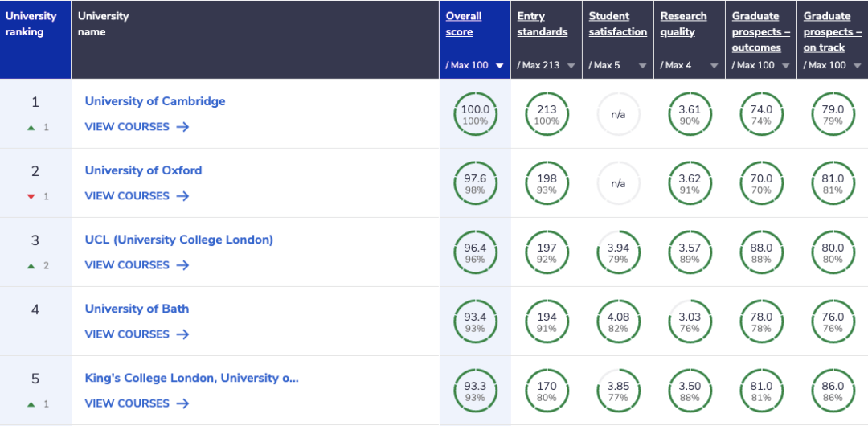The height and width of the screenshot is (426, 868).
Task: Click UCL student satisfaction 3.94 circle
Action: tap(618, 252)
